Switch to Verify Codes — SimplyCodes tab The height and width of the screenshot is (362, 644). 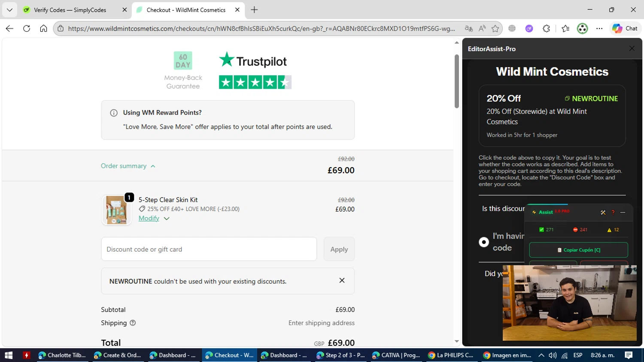pos(70,10)
